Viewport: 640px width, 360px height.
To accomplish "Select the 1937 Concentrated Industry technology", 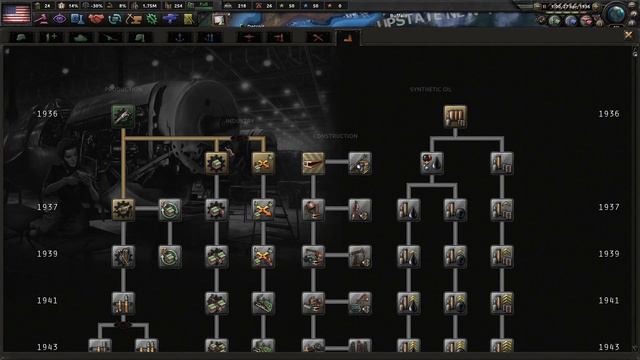I will [x=216, y=209].
